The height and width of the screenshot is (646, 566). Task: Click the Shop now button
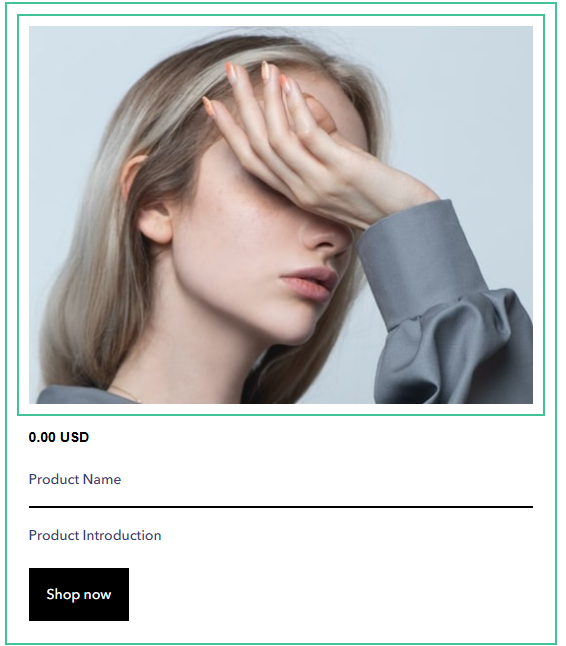pyautogui.click(x=79, y=594)
